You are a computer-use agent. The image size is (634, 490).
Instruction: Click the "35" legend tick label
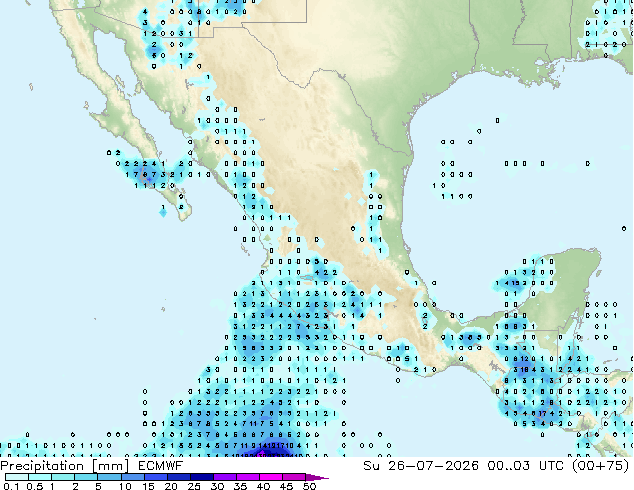click(240, 486)
